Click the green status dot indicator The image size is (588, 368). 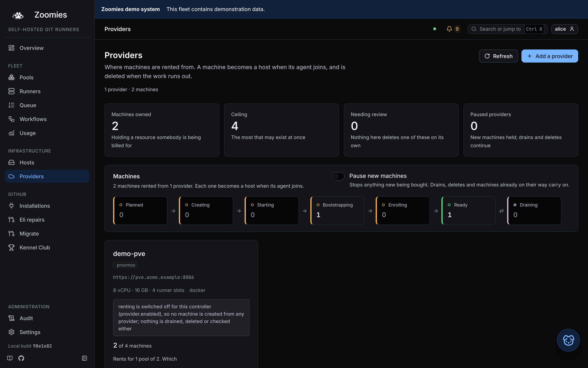(435, 29)
